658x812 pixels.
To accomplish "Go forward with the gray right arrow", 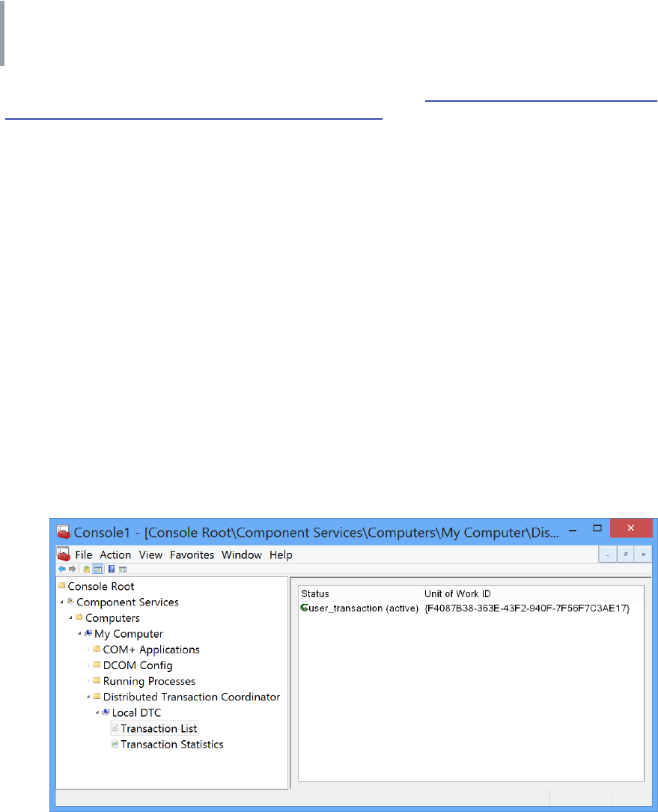I will [x=72, y=569].
